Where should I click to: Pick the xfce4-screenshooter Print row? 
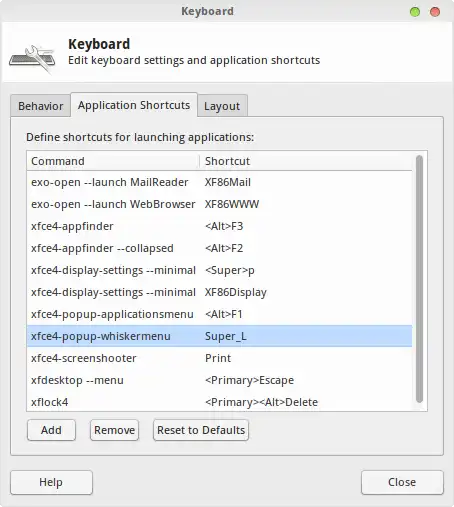[x=219, y=358]
